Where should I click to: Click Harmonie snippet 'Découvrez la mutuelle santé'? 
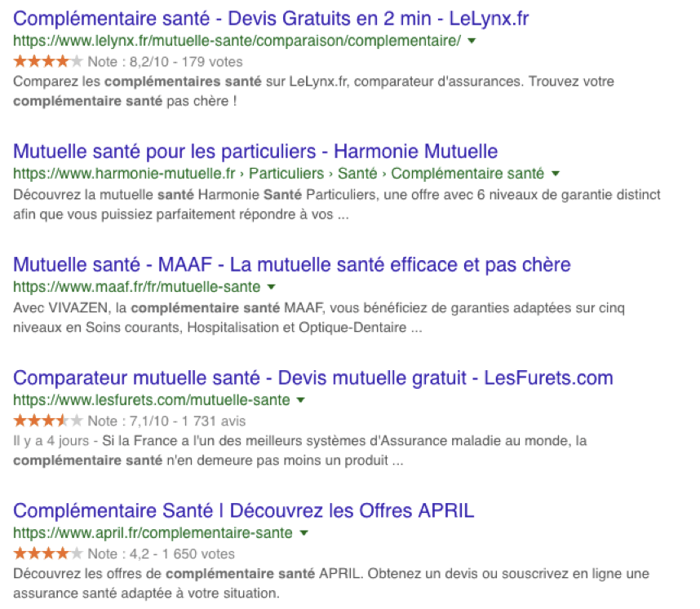(104, 195)
